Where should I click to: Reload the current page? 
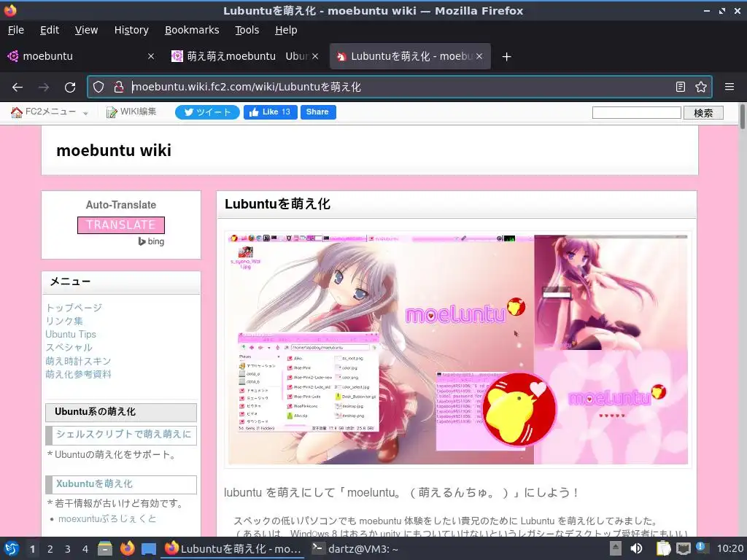(x=70, y=87)
